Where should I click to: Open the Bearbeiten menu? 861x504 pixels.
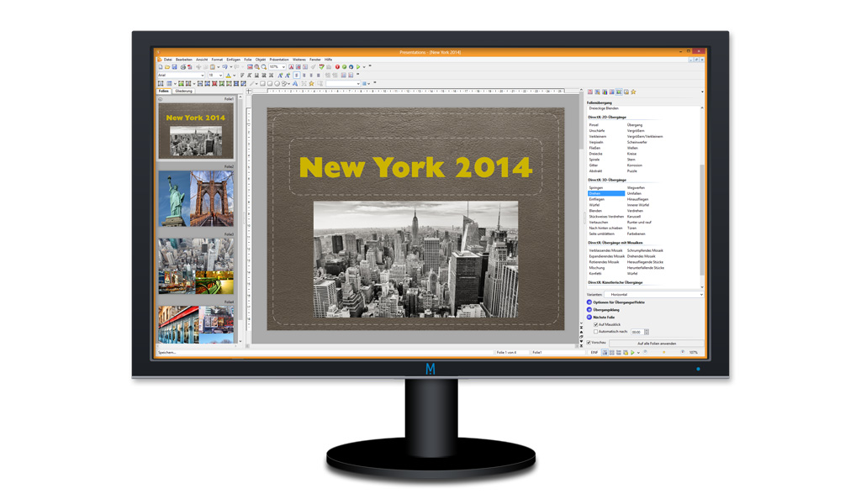pos(184,60)
